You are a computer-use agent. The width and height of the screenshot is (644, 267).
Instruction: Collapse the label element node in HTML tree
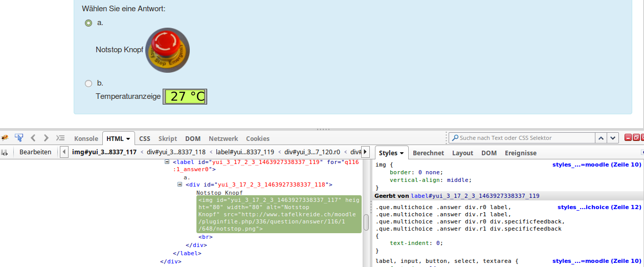(x=167, y=162)
